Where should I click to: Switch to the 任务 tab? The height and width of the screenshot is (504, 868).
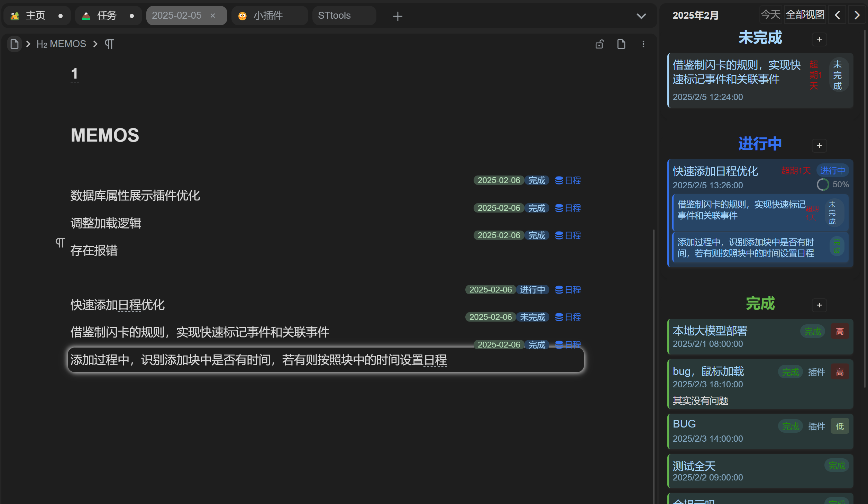(x=107, y=16)
